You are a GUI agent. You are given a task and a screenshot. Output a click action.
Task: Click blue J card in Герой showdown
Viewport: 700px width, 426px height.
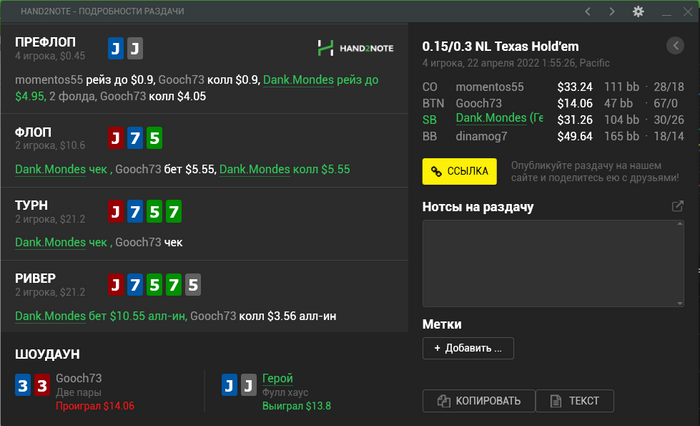(229, 385)
